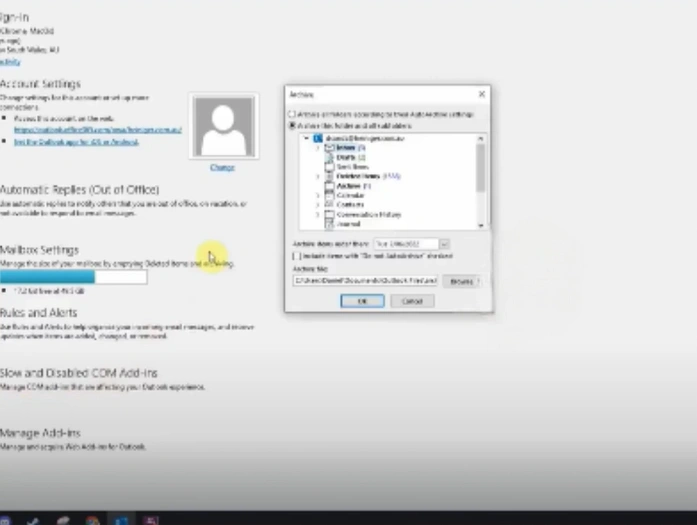Tick 'Include items with Do not AutoArchive checked'

pos(296,256)
